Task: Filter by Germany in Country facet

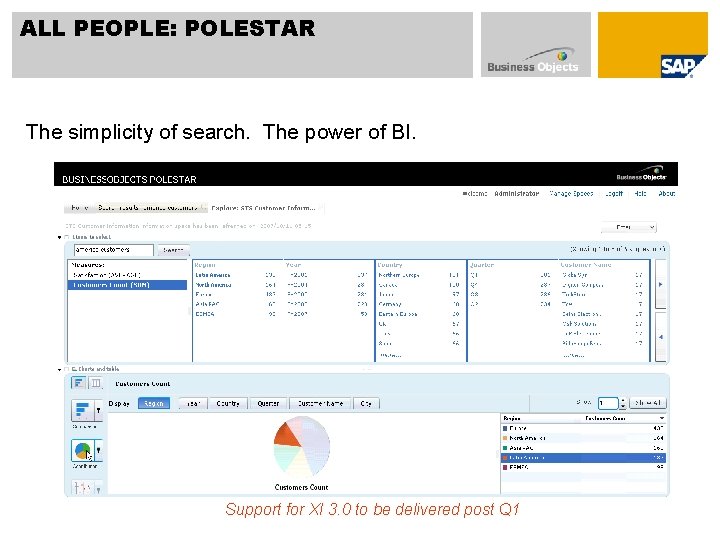Action: coord(390,304)
